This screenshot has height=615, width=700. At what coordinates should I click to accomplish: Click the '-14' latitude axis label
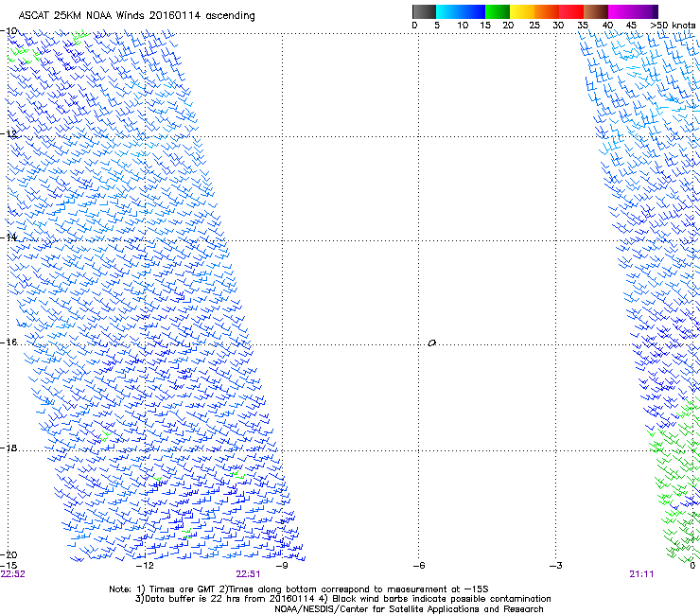click(9, 237)
